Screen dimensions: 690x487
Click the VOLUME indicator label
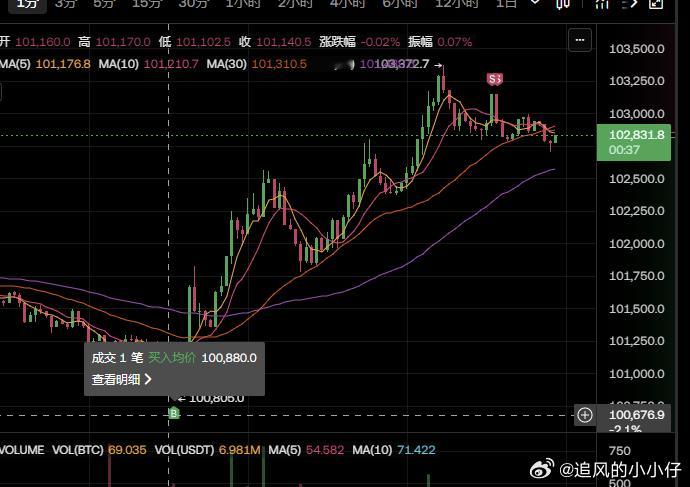coord(22,450)
